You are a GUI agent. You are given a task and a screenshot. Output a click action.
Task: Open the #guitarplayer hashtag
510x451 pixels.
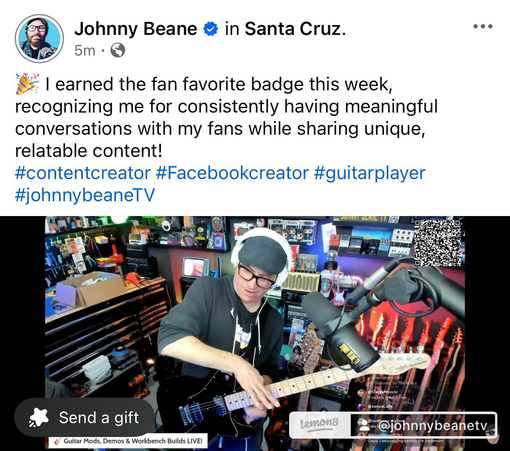370,173
